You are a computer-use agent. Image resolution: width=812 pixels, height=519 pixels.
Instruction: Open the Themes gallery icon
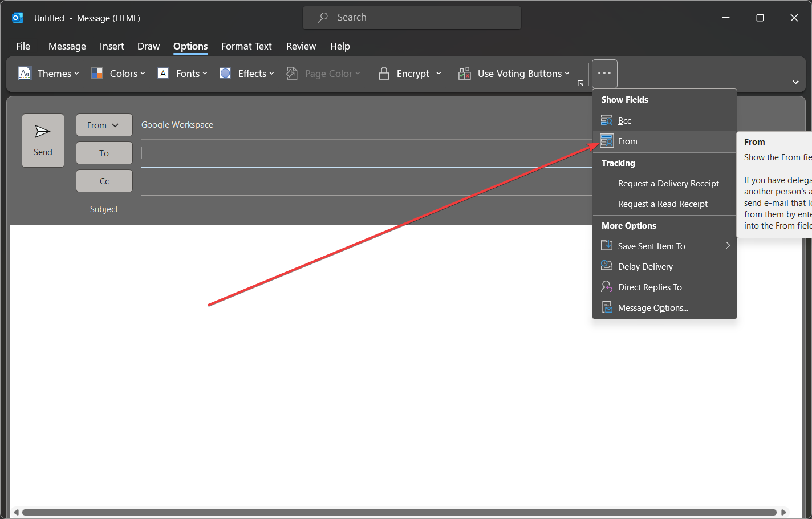click(x=25, y=74)
